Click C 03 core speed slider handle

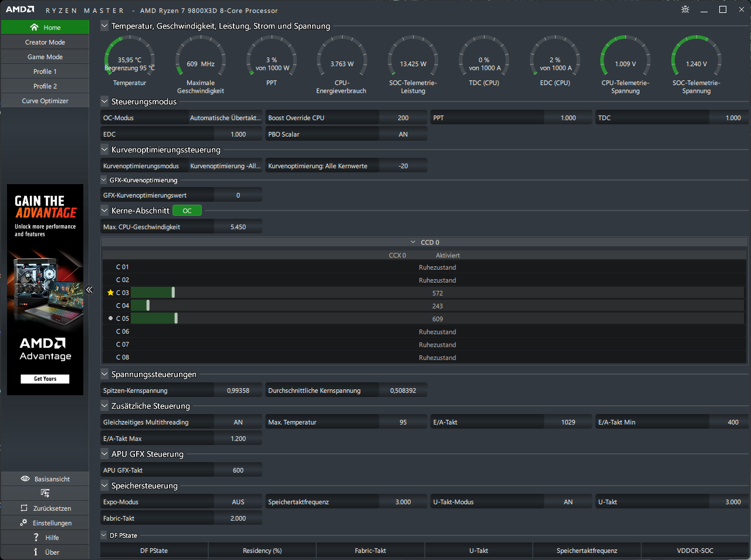click(x=173, y=293)
